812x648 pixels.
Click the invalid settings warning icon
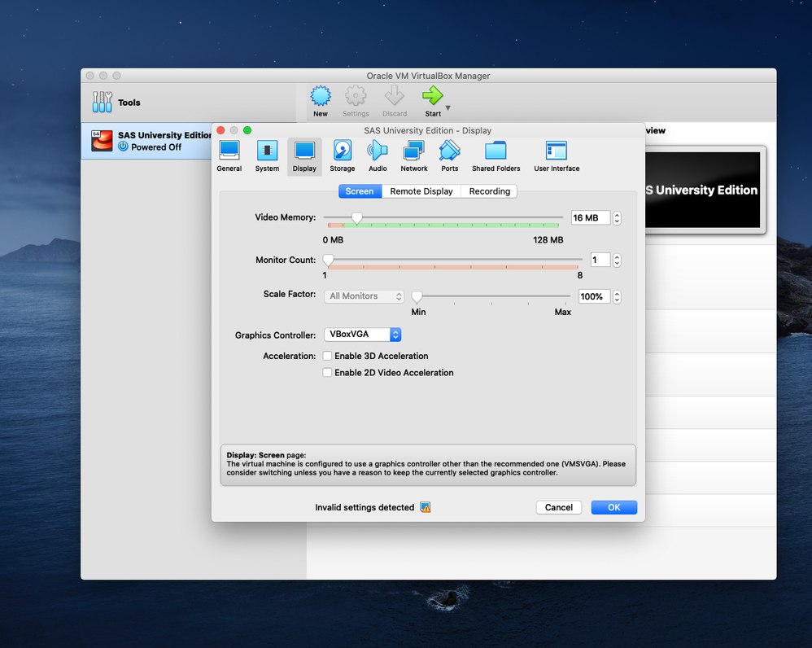coord(426,507)
